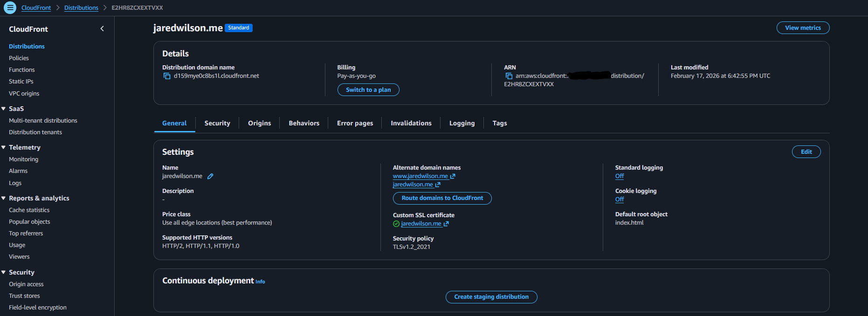Open Distribution tenants in sidebar
The height and width of the screenshot is (316, 868).
click(x=35, y=132)
